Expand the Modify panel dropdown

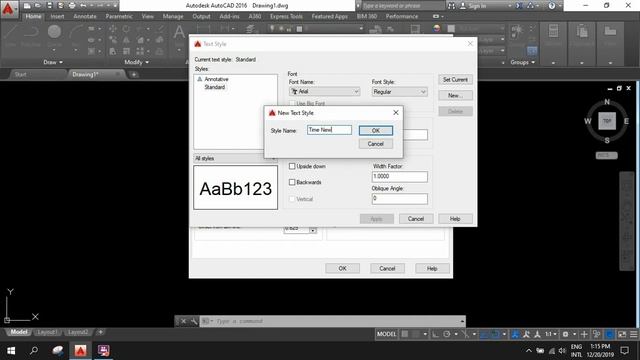pyautogui.click(x=136, y=62)
